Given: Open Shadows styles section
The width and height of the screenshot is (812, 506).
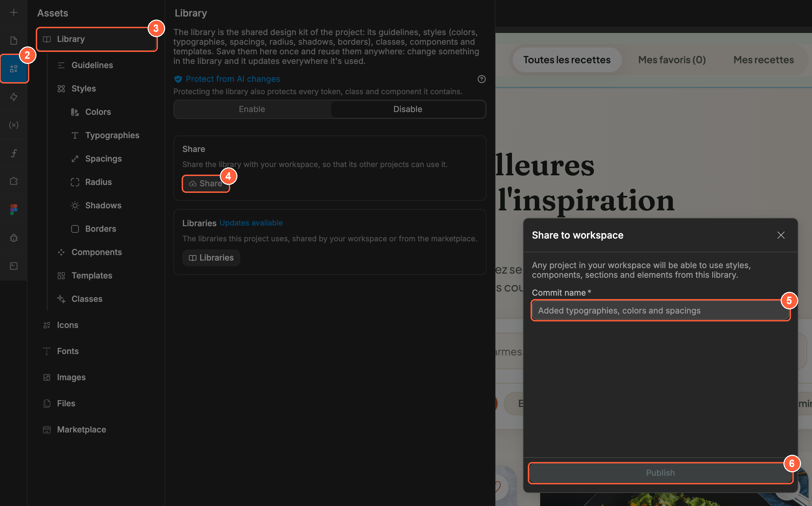Looking at the screenshot, I should click(103, 206).
